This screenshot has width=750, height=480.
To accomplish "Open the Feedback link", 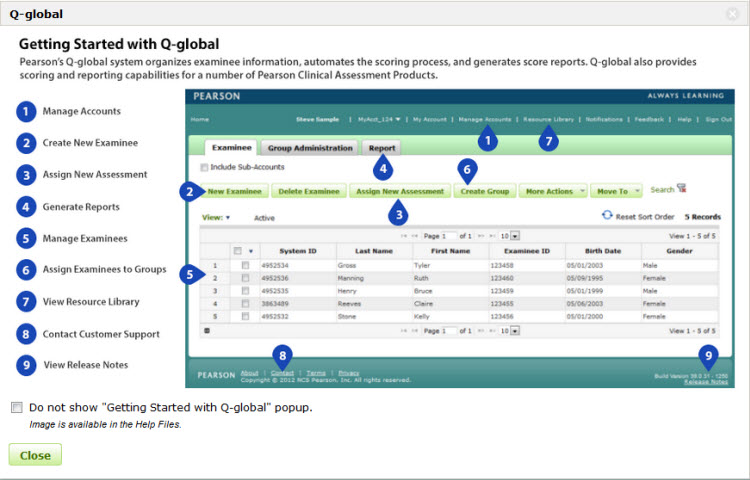I will 649,120.
